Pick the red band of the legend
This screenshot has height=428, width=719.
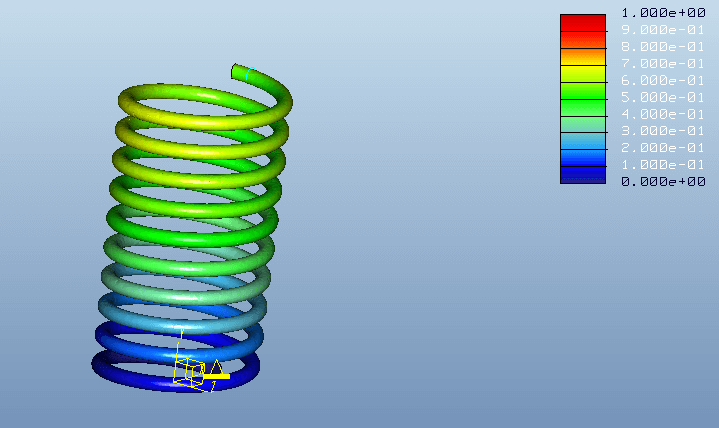pos(583,22)
